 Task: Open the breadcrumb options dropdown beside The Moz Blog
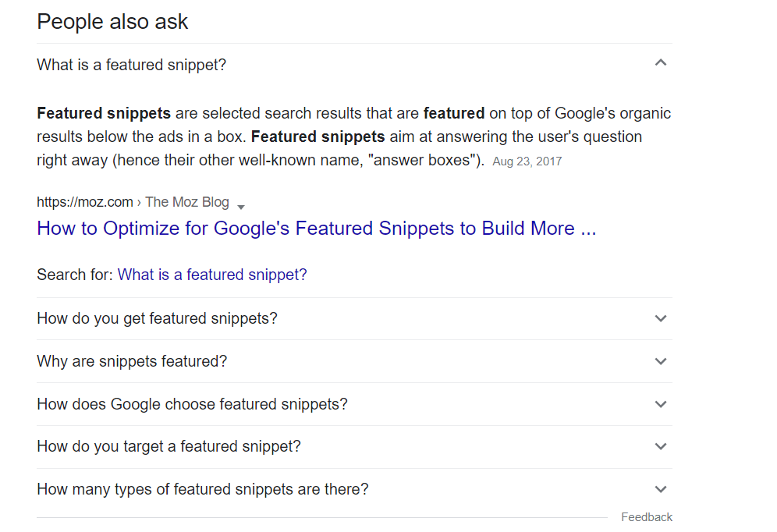[242, 206]
